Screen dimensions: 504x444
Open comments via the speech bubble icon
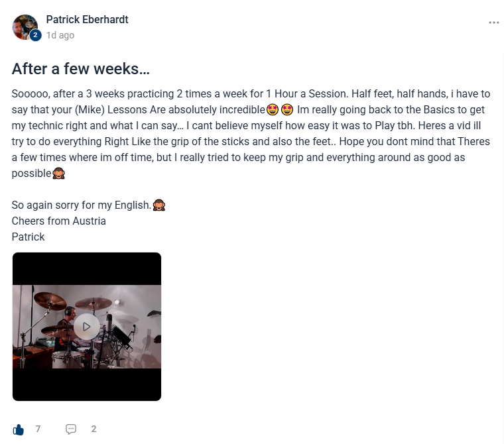coord(71,429)
